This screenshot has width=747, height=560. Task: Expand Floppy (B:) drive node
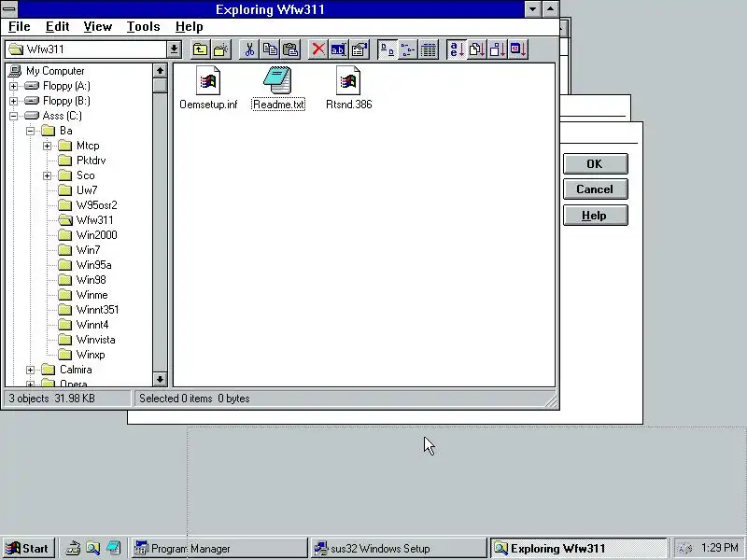click(x=13, y=101)
